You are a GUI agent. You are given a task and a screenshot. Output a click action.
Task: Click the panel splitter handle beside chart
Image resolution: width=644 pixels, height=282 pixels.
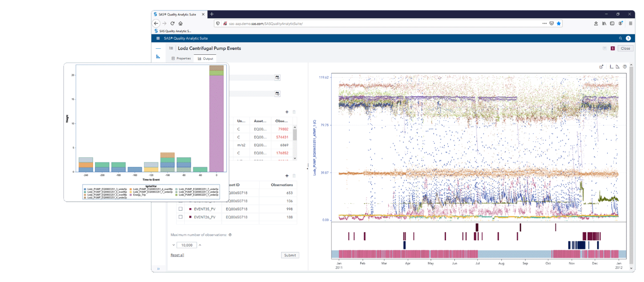tap(308, 166)
